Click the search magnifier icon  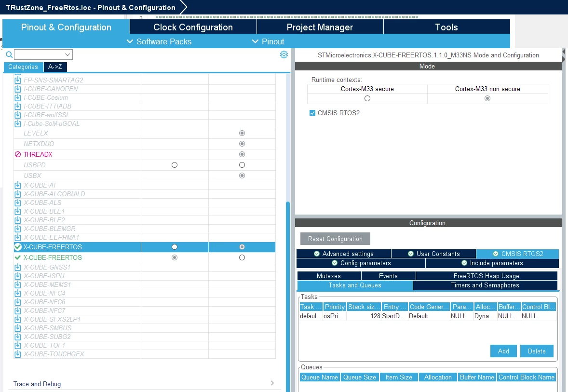(9, 54)
